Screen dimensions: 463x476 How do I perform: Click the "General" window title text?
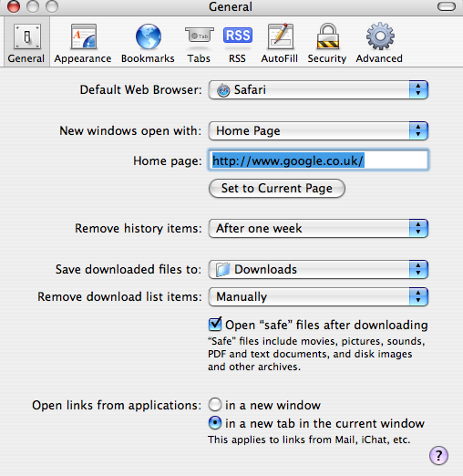click(231, 6)
